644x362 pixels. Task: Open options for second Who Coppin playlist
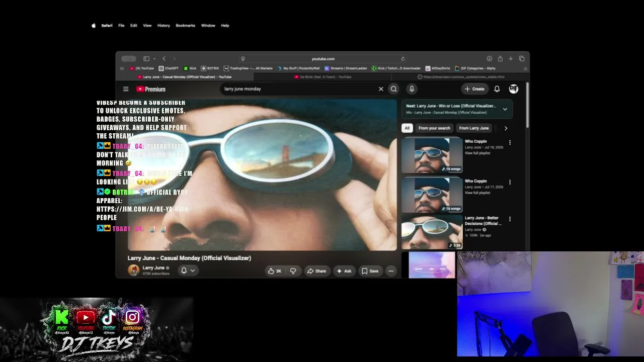(x=510, y=183)
